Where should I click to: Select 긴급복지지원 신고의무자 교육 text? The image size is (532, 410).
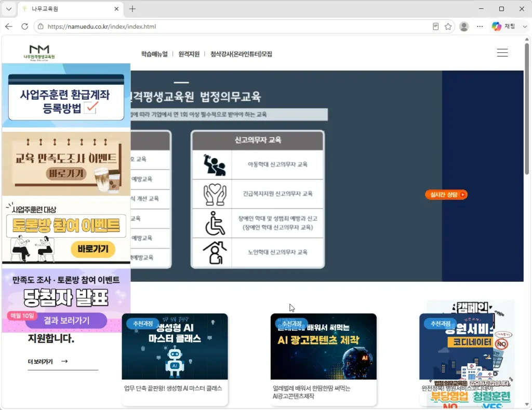(x=277, y=194)
